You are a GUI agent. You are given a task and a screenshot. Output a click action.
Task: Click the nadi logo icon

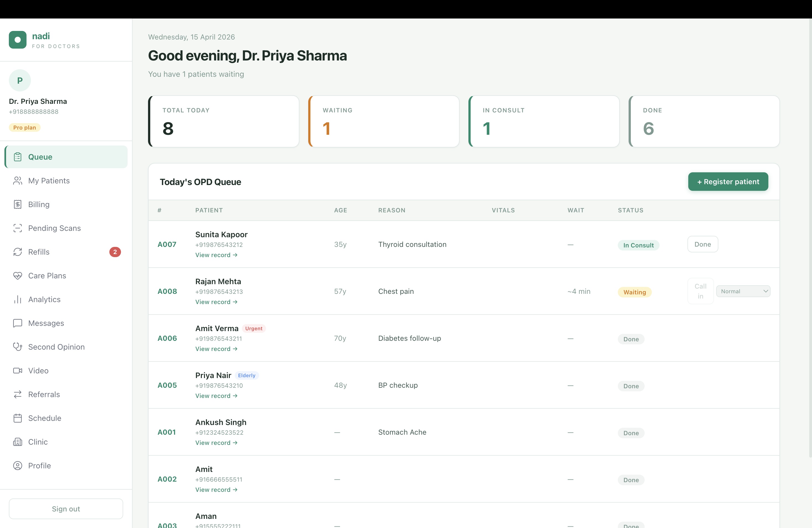[18, 40]
